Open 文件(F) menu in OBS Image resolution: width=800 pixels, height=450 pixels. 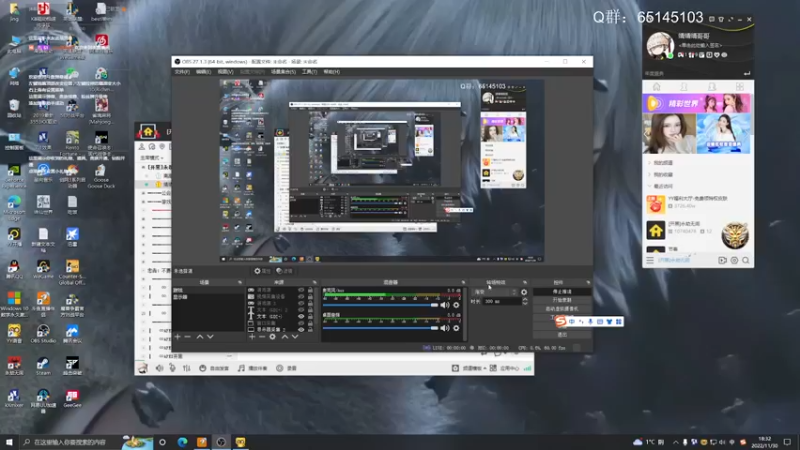[x=182, y=72]
